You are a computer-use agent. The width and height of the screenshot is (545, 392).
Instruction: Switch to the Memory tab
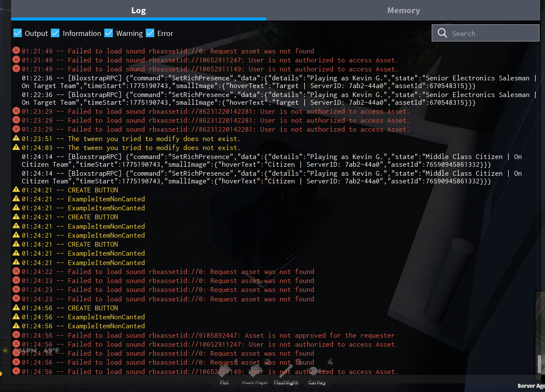coord(404,10)
